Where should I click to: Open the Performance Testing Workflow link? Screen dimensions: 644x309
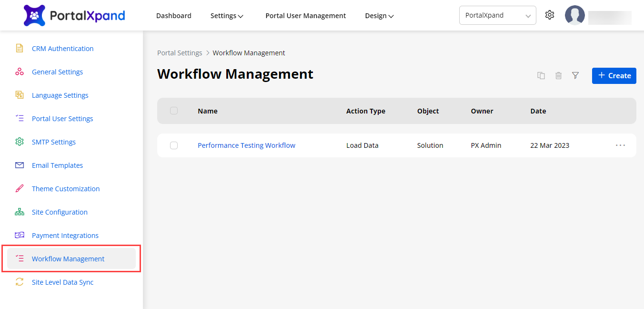coord(246,145)
